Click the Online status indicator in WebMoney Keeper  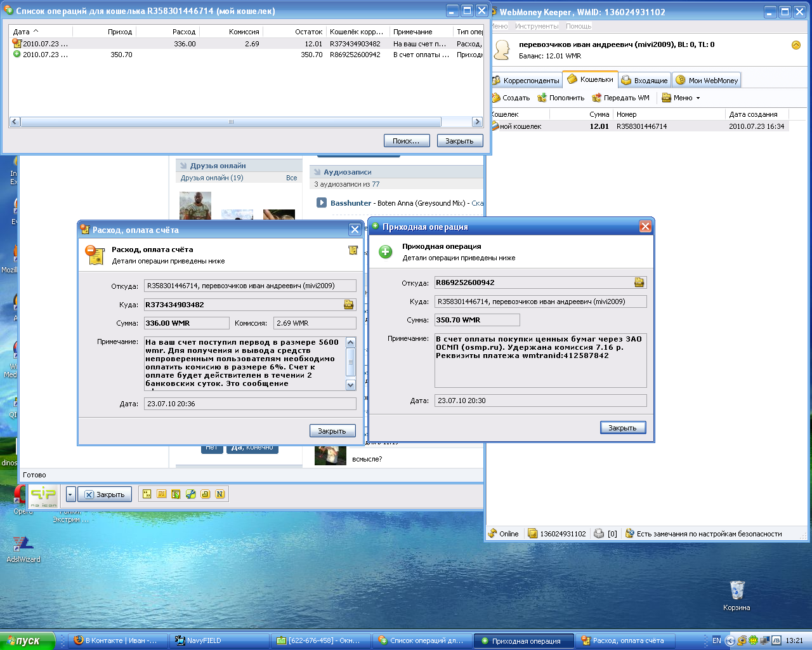tap(504, 534)
